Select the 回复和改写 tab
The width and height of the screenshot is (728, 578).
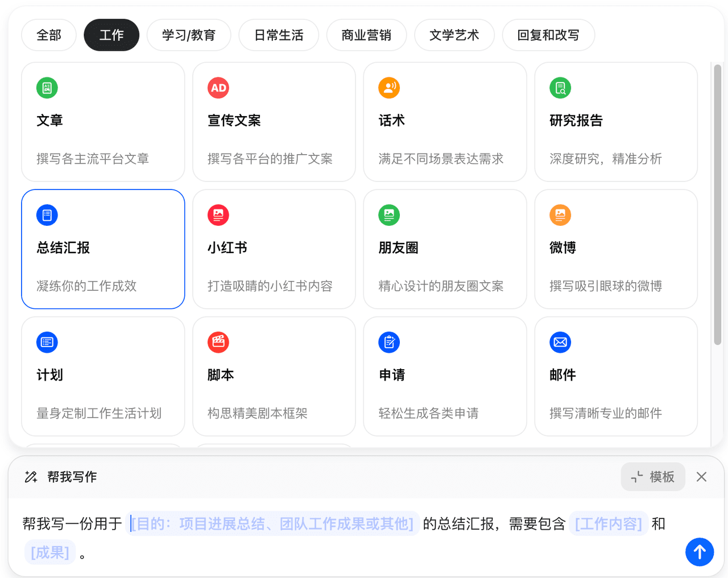548,35
